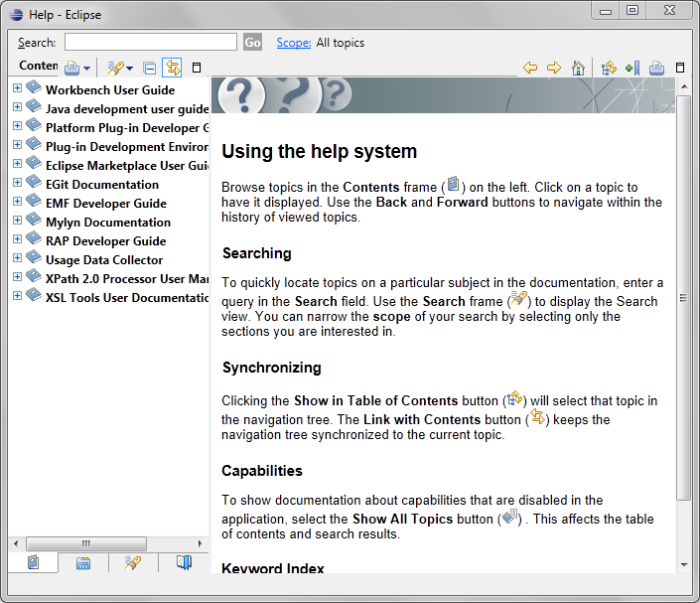Go to Help Home page
The width and height of the screenshot is (700, 603).
(578, 68)
